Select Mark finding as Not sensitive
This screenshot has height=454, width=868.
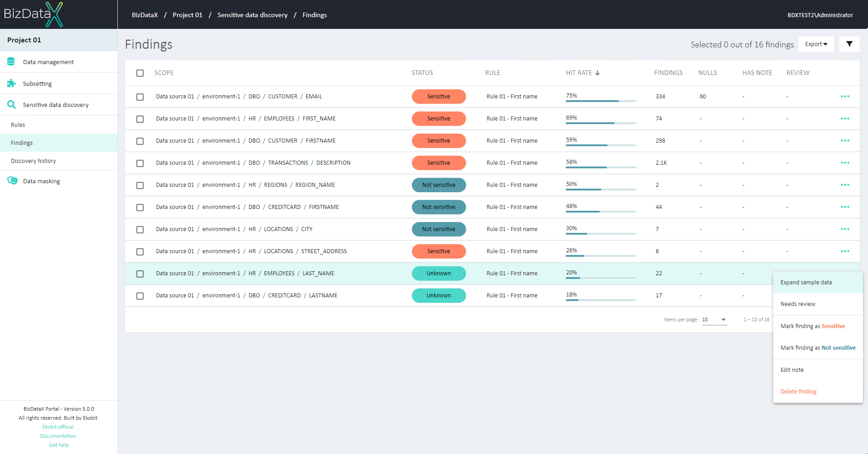coord(818,348)
